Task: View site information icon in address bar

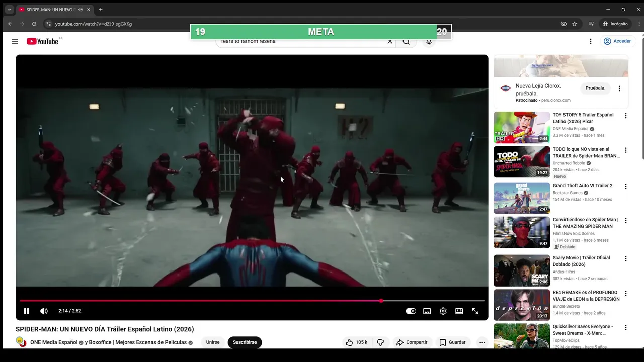Action: click(48, 24)
